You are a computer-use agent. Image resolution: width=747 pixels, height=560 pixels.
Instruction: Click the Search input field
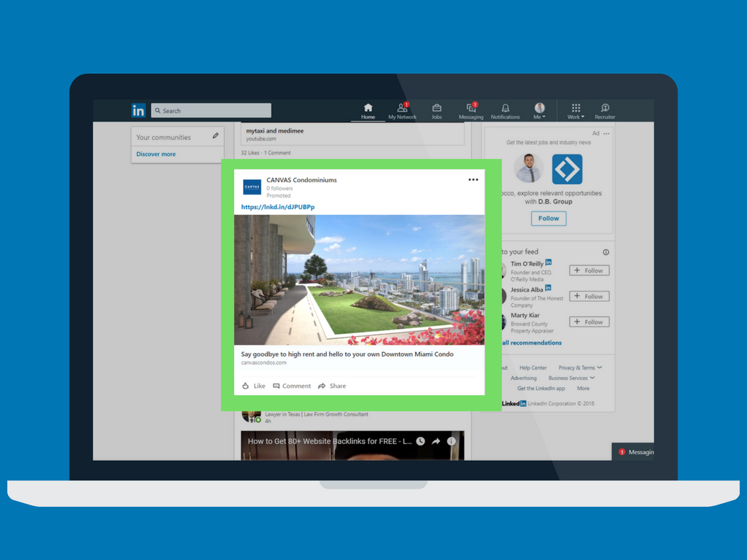(211, 111)
